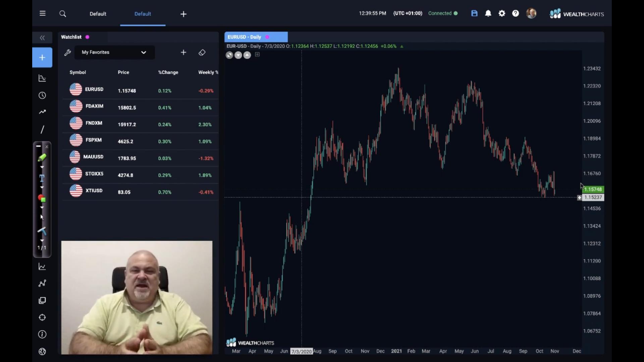Select the cursor pointer tool
This screenshot has width=644, height=362.
point(42,217)
